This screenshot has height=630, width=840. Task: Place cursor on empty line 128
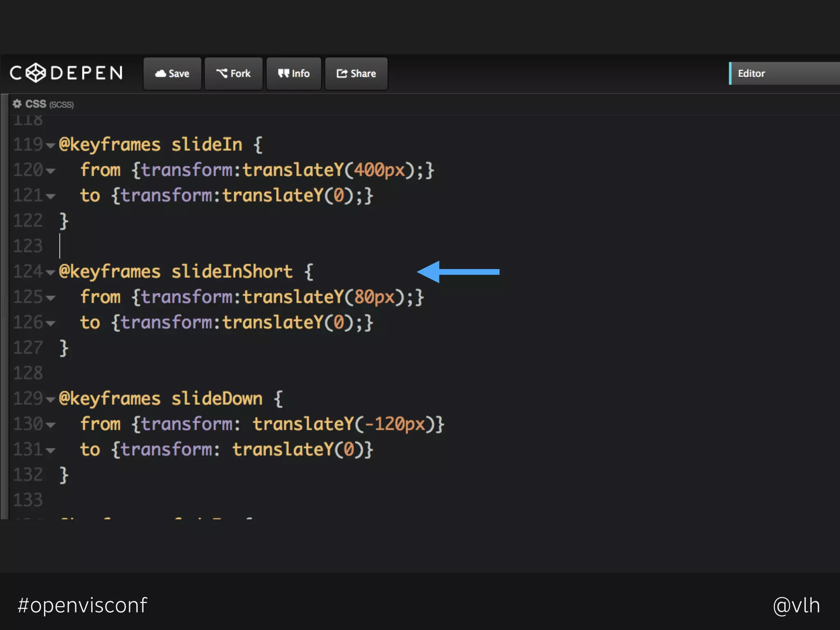(164, 373)
